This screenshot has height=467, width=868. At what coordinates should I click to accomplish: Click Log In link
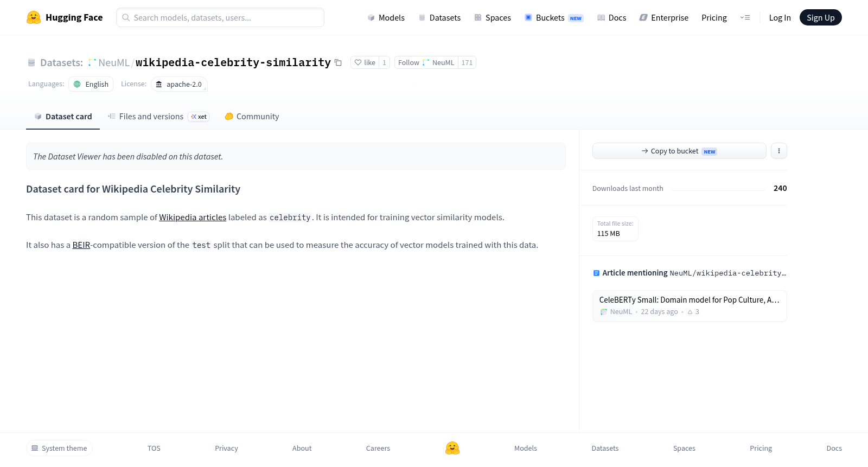[x=780, y=17]
